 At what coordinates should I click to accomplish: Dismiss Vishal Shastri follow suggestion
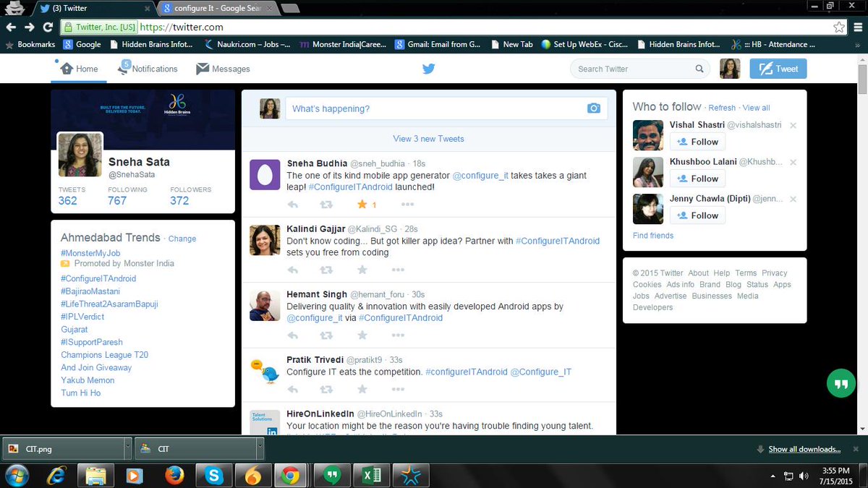pyautogui.click(x=793, y=126)
